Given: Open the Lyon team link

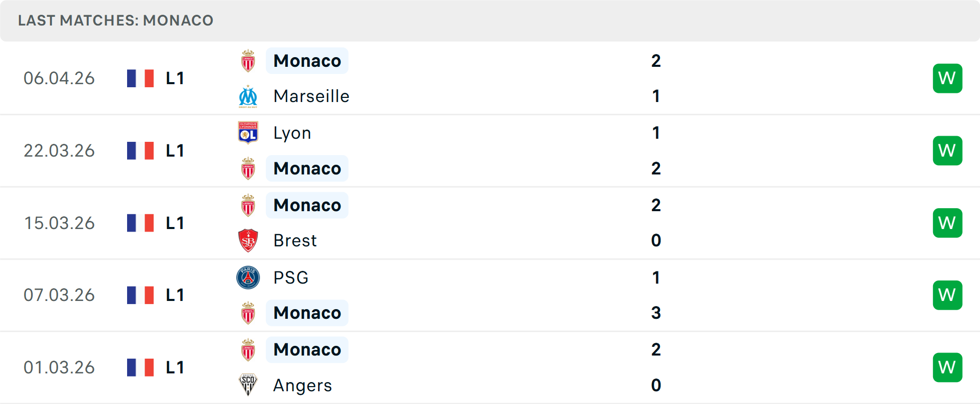Looking at the screenshot, I should click(292, 133).
